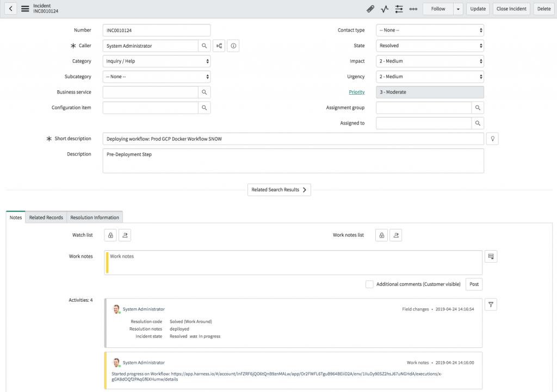Click the Configuration item input field
The height and width of the screenshot is (392, 557).
150,108
